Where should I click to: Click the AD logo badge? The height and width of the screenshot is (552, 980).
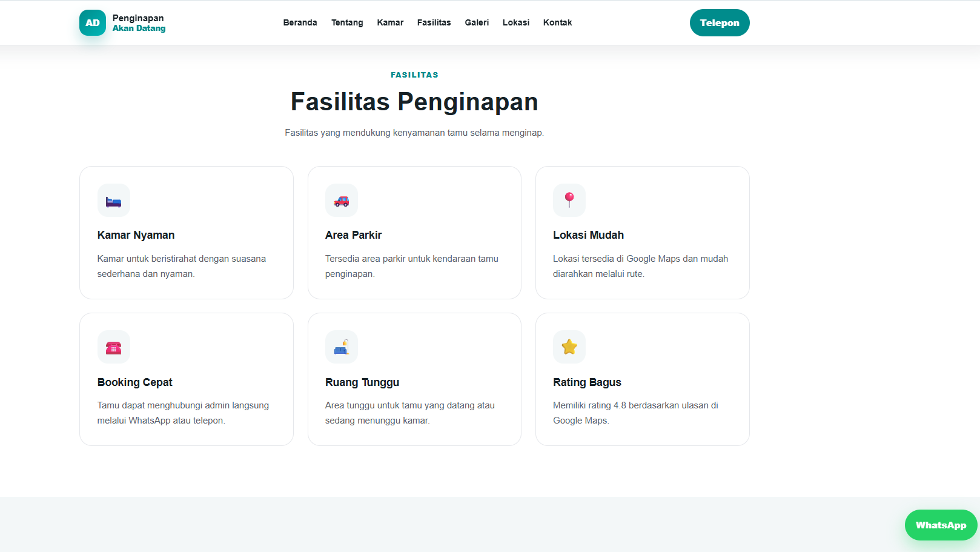pyautogui.click(x=93, y=23)
